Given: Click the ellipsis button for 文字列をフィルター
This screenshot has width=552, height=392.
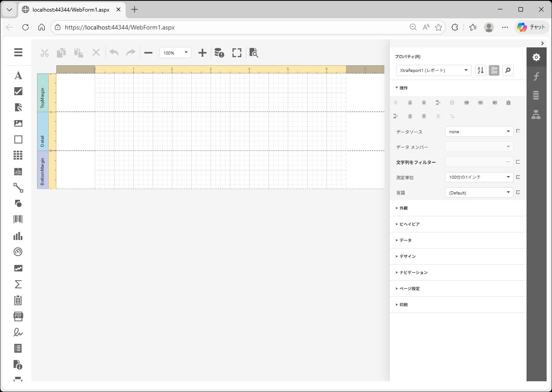Looking at the screenshot, I should (x=508, y=162).
